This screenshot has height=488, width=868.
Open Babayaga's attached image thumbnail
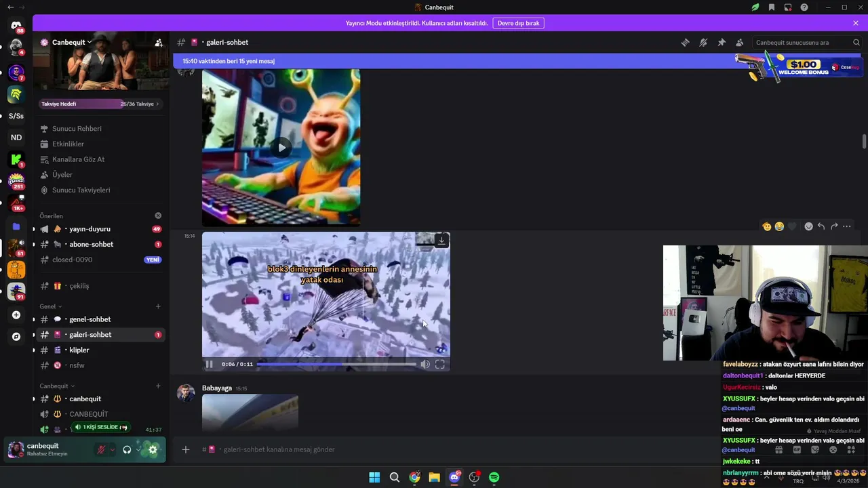[250, 412]
